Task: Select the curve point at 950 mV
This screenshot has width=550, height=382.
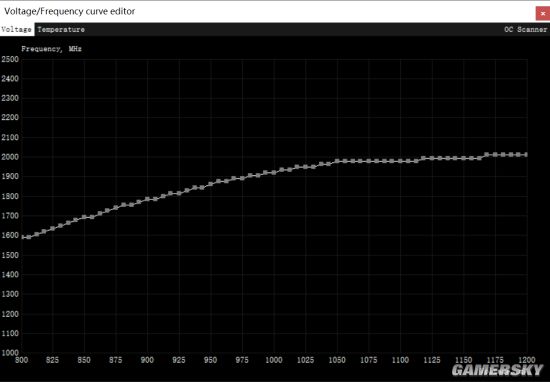Action: 211,184
